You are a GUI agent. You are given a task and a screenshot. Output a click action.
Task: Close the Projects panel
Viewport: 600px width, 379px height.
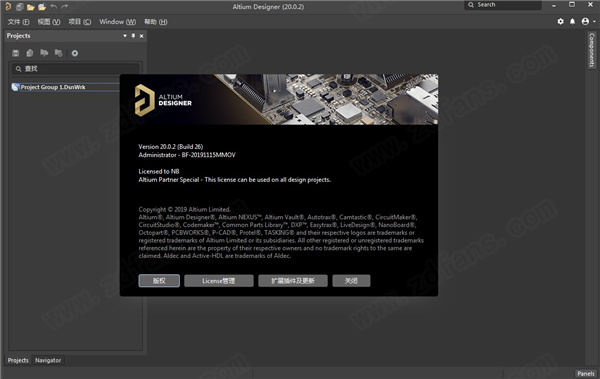pyautogui.click(x=142, y=36)
